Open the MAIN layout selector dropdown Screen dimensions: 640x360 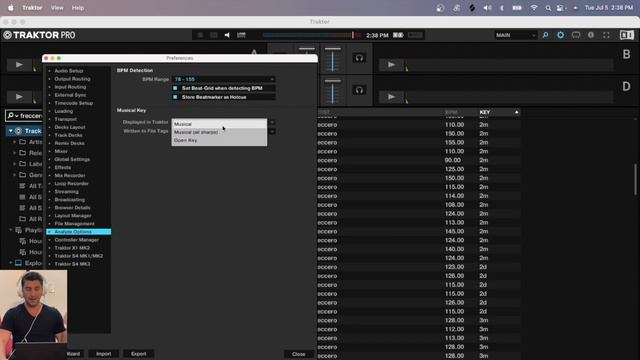(x=515, y=35)
